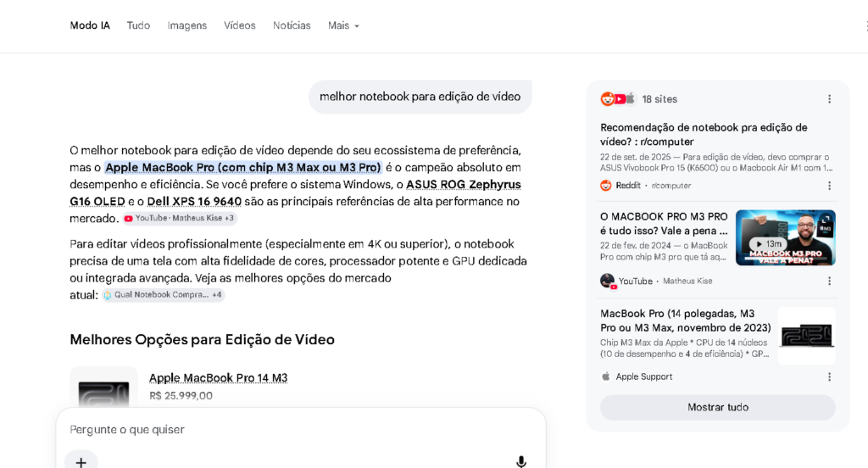Open more options for YouTube Matheus Kise source
The height and width of the screenshot is (468, 868).
[829, 281]
